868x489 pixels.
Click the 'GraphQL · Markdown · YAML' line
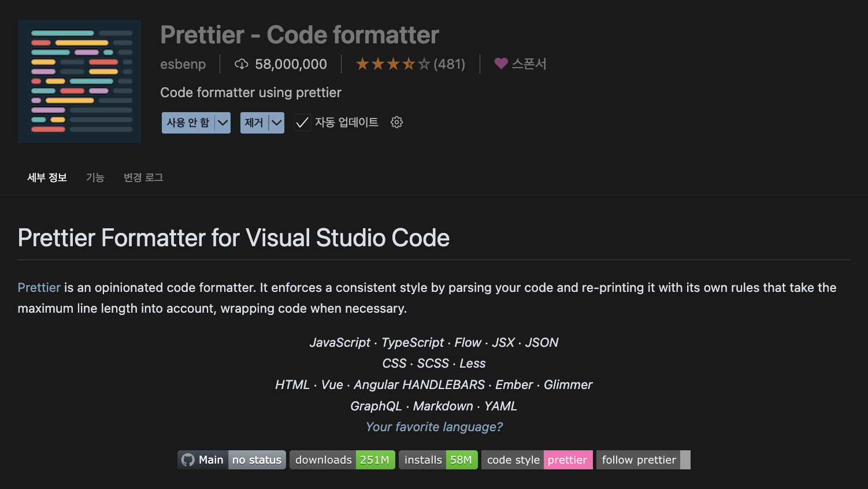[434, 406]
